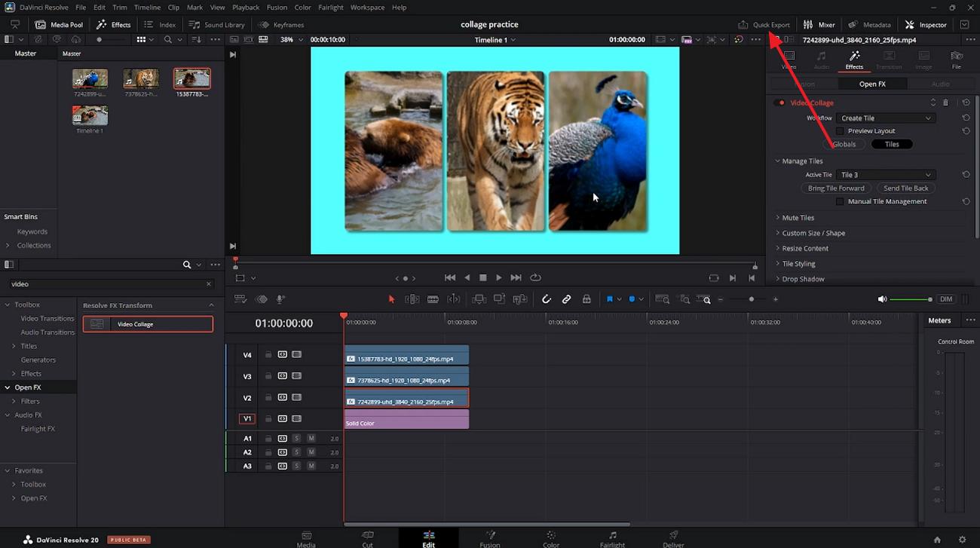The height and width of the screenshot is (548, 980).
Task: Open the Timeline menu
Action: coord(147,7)
